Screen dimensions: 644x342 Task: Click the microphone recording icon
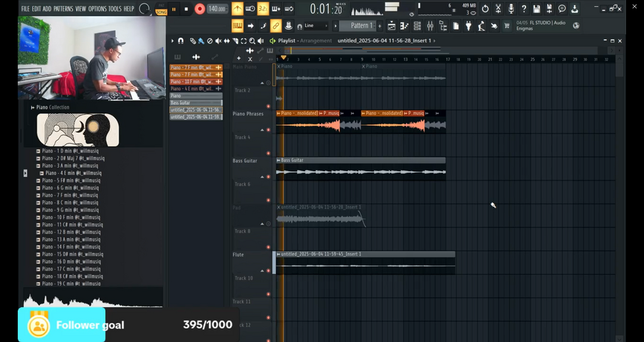(511, 9)
